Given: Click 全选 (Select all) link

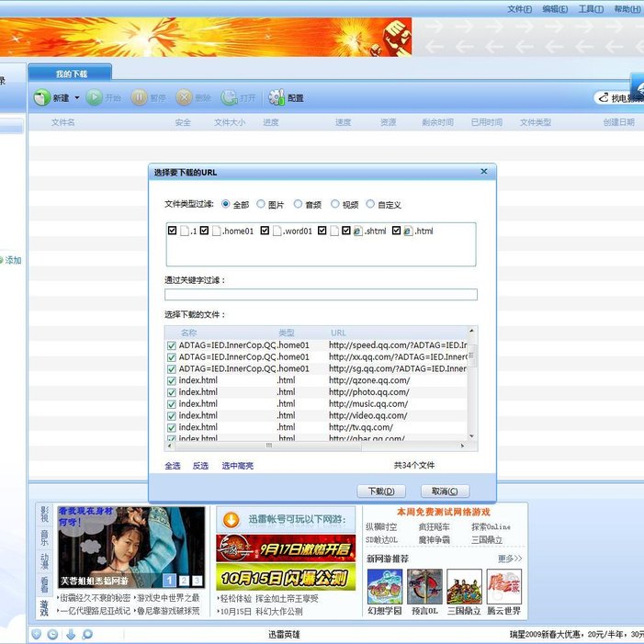Looking at the screenshot, I should pos(173,466).
